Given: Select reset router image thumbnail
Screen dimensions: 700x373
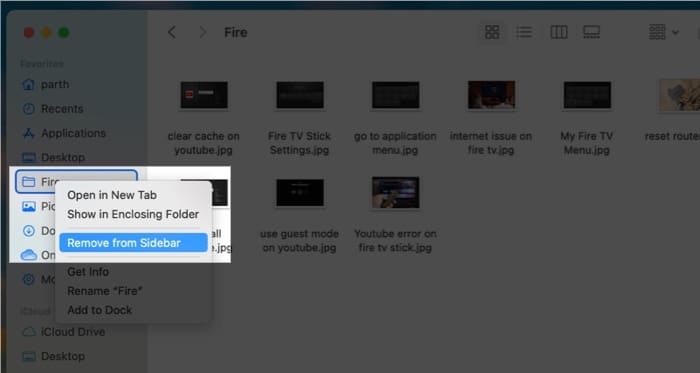Looking at the screenshot, I should (x=679, y=95).
